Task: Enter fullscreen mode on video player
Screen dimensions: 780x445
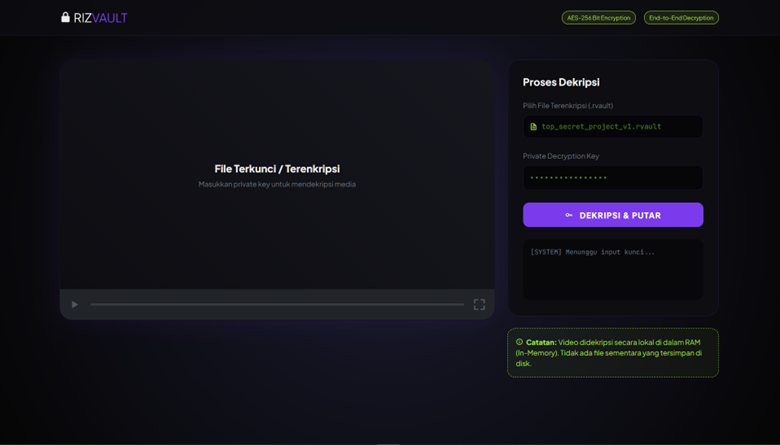Action: tap(479, 304)
